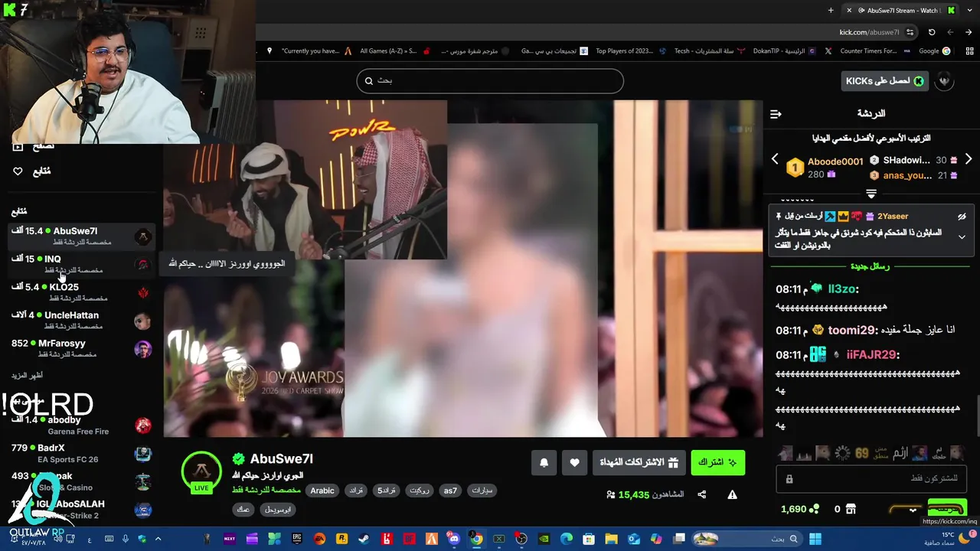This screenshot has height=551, width=980.
Task: Click Chrome icon in the taskbar
Action: click(x=476, y=539)
